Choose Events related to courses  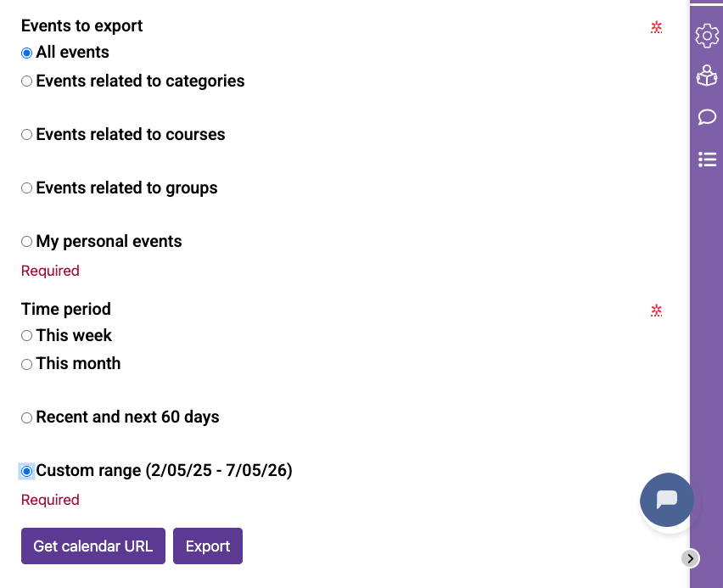27,135
